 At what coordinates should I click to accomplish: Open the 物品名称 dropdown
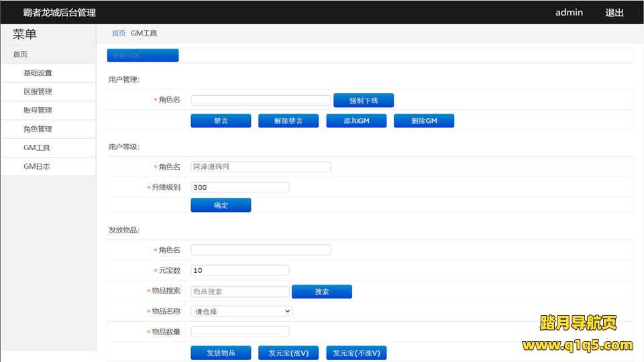click(x=241, y=311)
